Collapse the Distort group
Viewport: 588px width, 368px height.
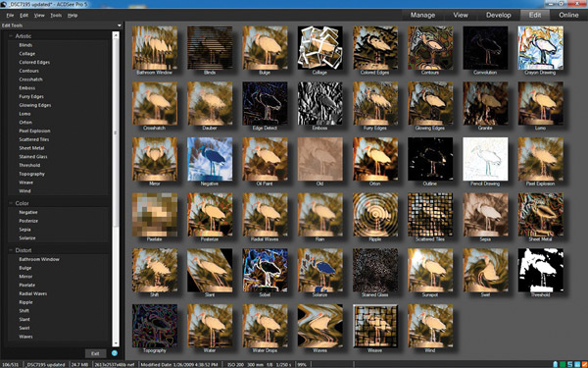click(11, 250)
